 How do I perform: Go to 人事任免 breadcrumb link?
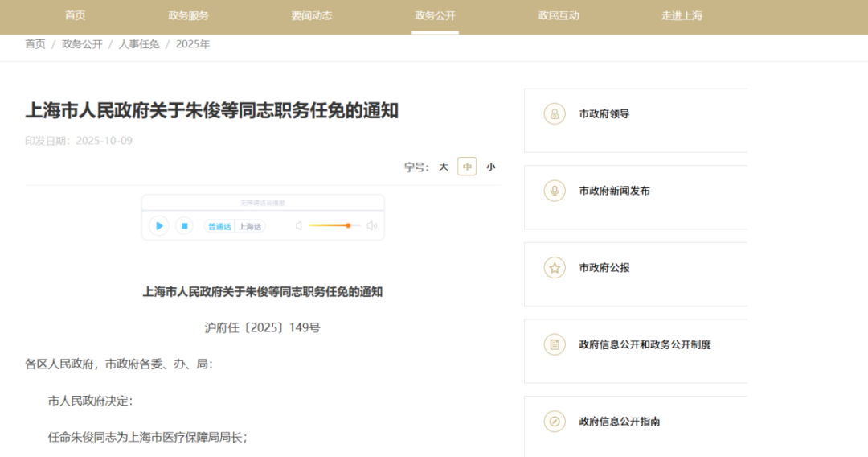click(x=139, y=44)
